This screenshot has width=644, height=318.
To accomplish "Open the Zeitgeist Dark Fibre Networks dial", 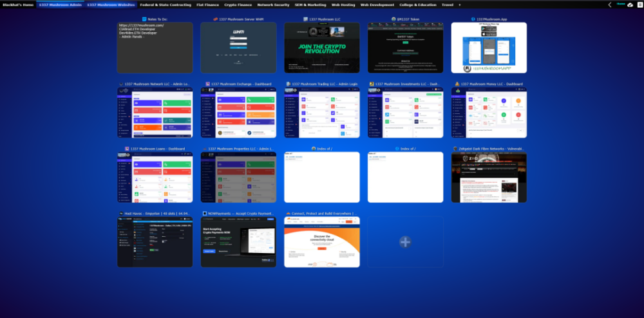I will 489,177.
